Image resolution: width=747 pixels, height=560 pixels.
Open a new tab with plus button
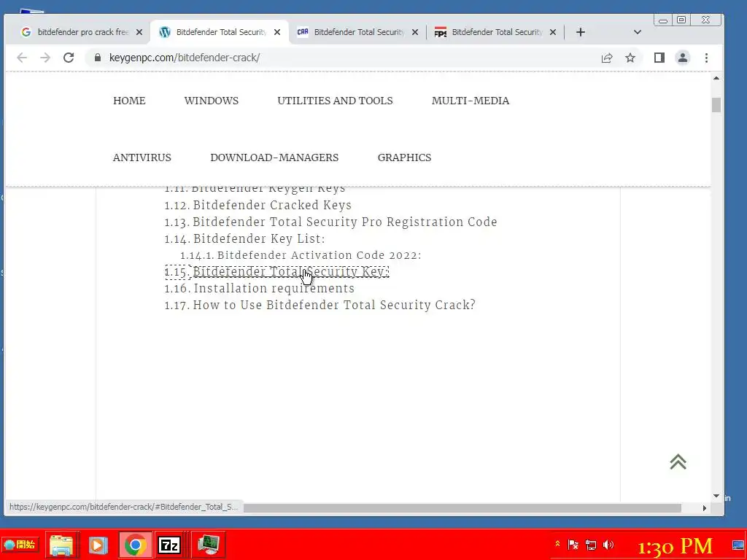[x=580, y=32]
